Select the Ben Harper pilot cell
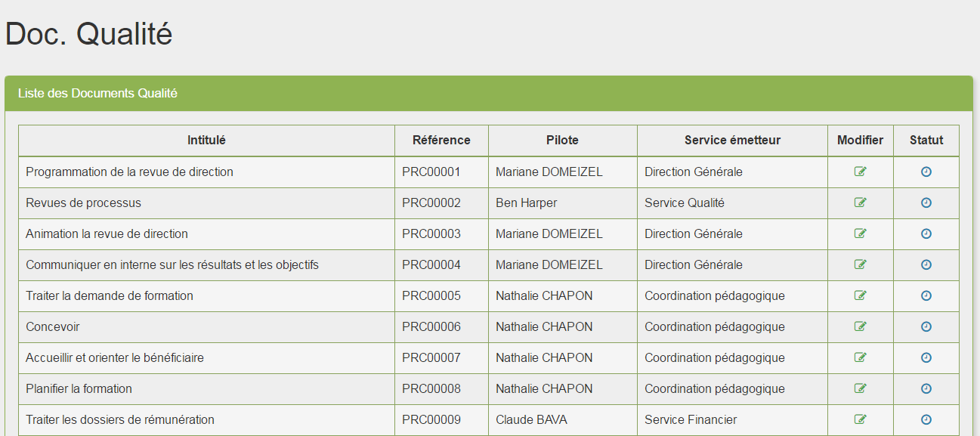Viewport: 980px width, 436px height. click(562, 203)
